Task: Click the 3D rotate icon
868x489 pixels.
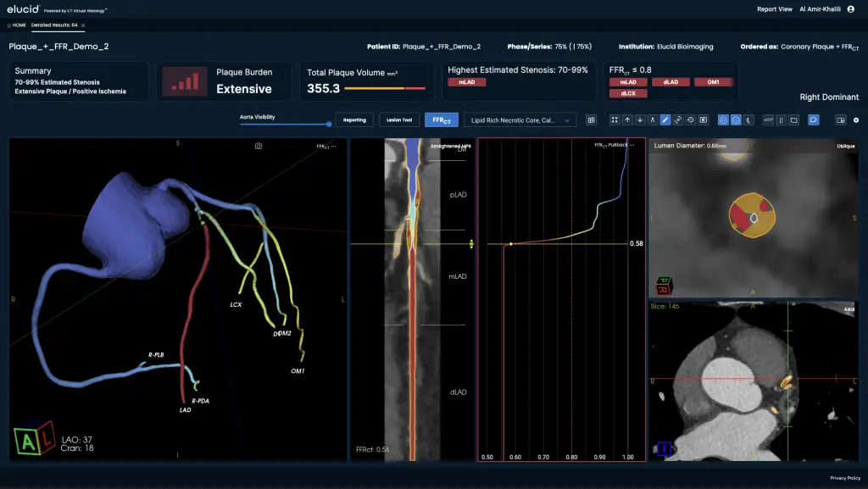Action: [x=678, y=120]
